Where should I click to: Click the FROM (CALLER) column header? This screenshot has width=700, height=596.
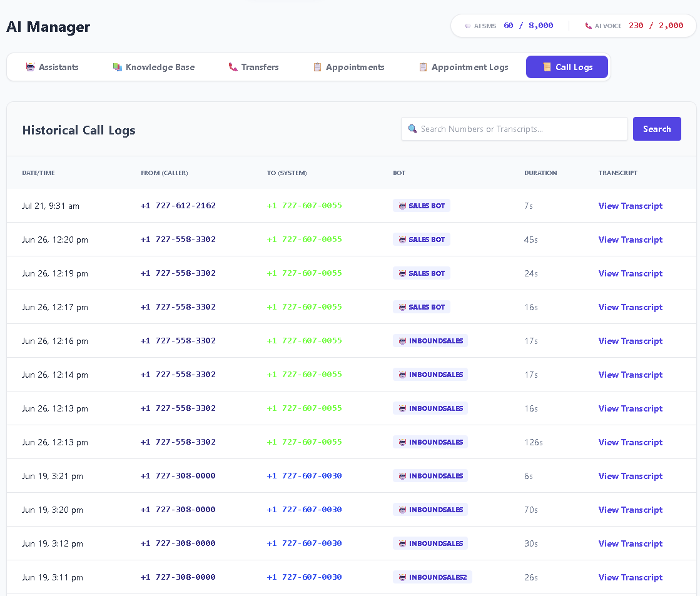click(x=165, y=173)
